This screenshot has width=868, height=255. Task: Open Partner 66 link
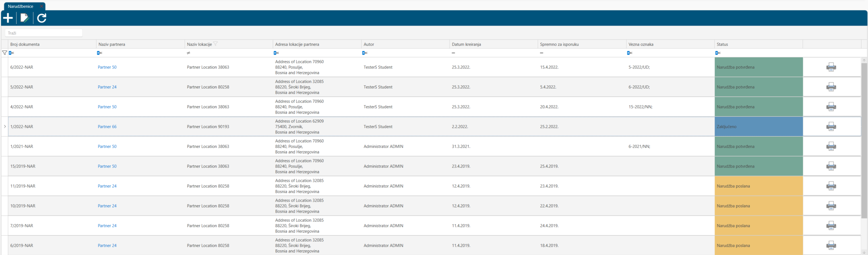(x=107, y=127)
